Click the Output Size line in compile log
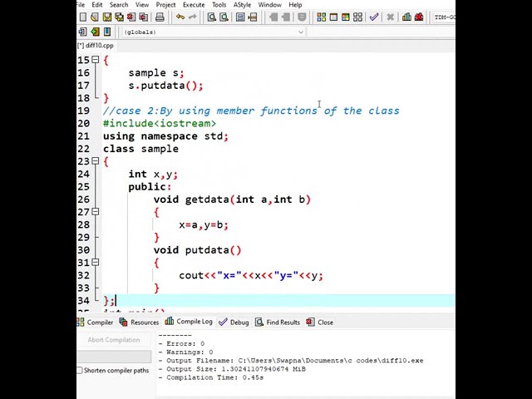This screenshot has height=399, width=532. [x=232, y=369]
